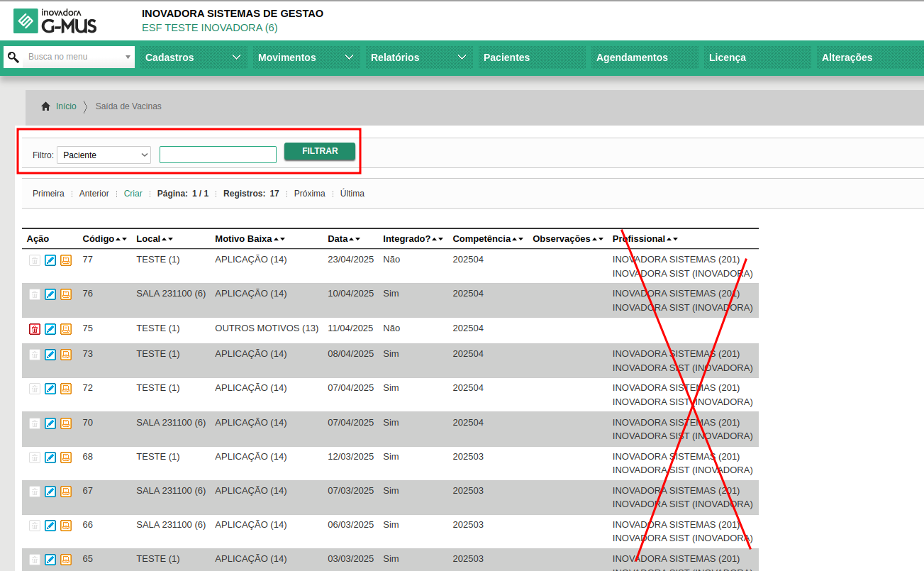The height and width of the screenshot is (571, 924).
Task: Click ESF TESTE INOVADORA (6) unit text
Action: tap(210, 28)
